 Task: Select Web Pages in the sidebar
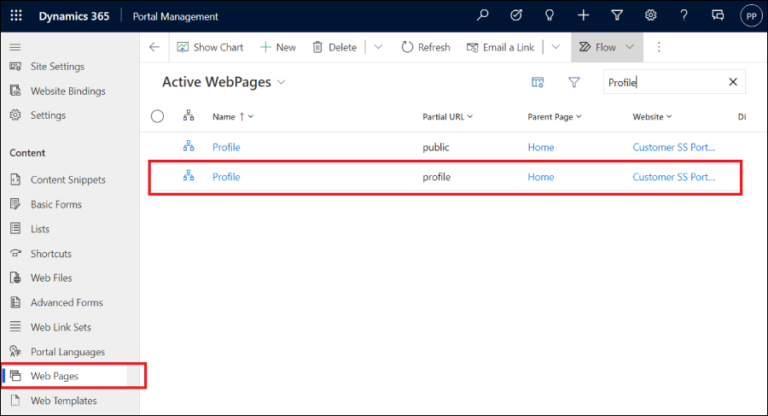point(54,376)
